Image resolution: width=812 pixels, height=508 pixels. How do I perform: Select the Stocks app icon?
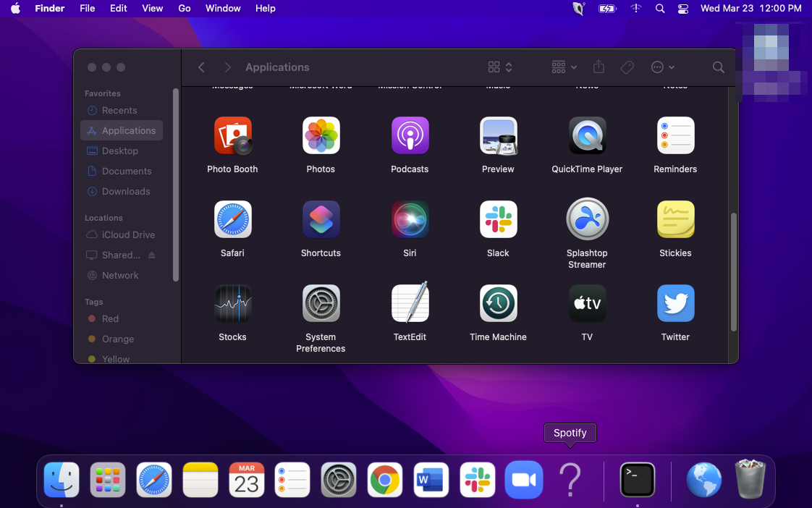click(232, 303)
